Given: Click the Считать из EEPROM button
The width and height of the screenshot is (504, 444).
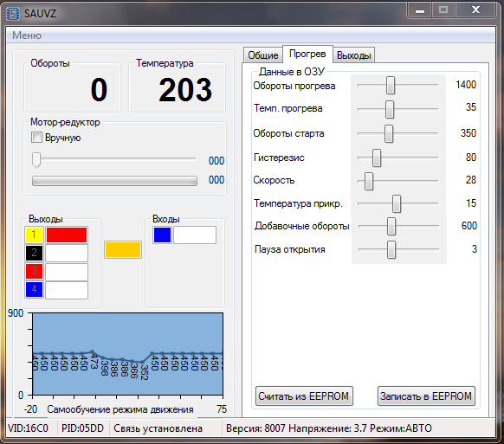Looking at the screenshot, I should pyautogui.click(x=304, y=396).
